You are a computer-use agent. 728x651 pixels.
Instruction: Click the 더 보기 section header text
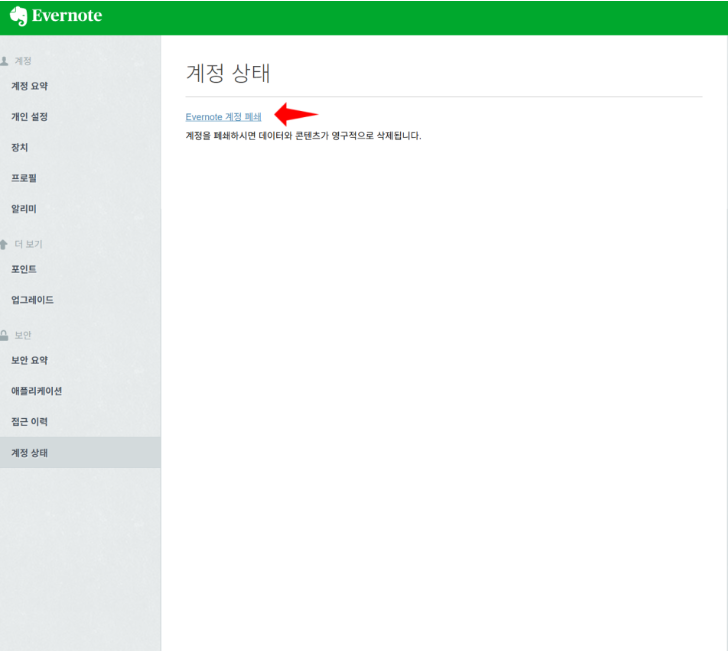[28, 244]
